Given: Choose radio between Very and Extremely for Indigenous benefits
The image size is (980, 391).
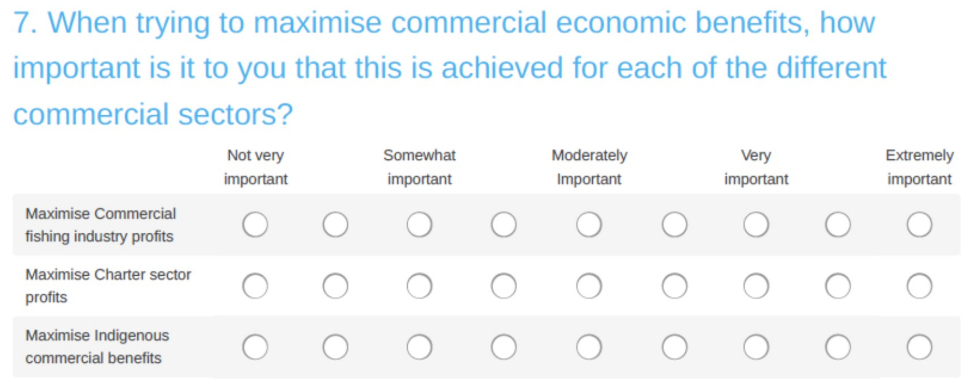Looking at the screenshot, I should coord(838,347).
